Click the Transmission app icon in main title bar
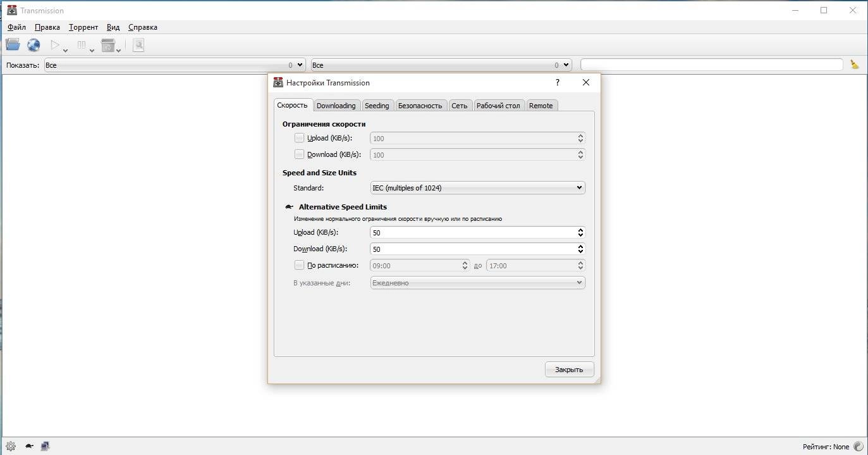 pos(11,10)
